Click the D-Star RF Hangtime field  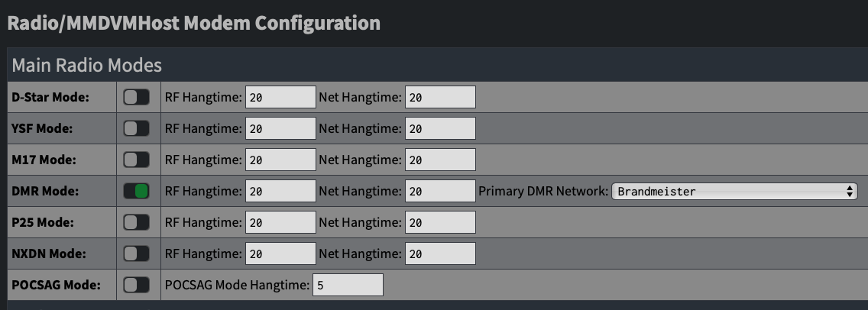(x=280, y=97)
